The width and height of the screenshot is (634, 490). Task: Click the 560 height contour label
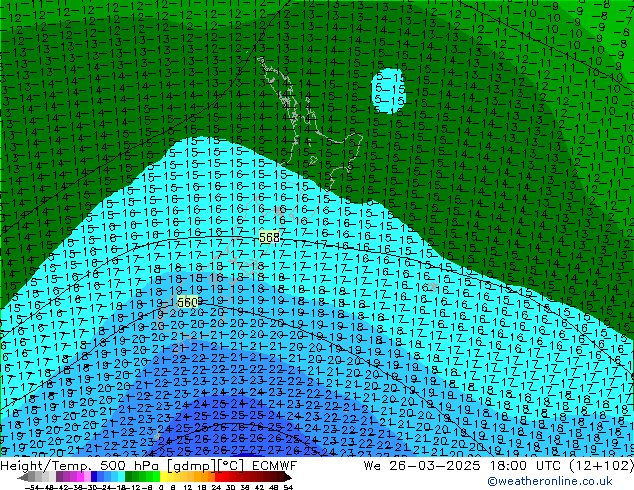[188, 302]
